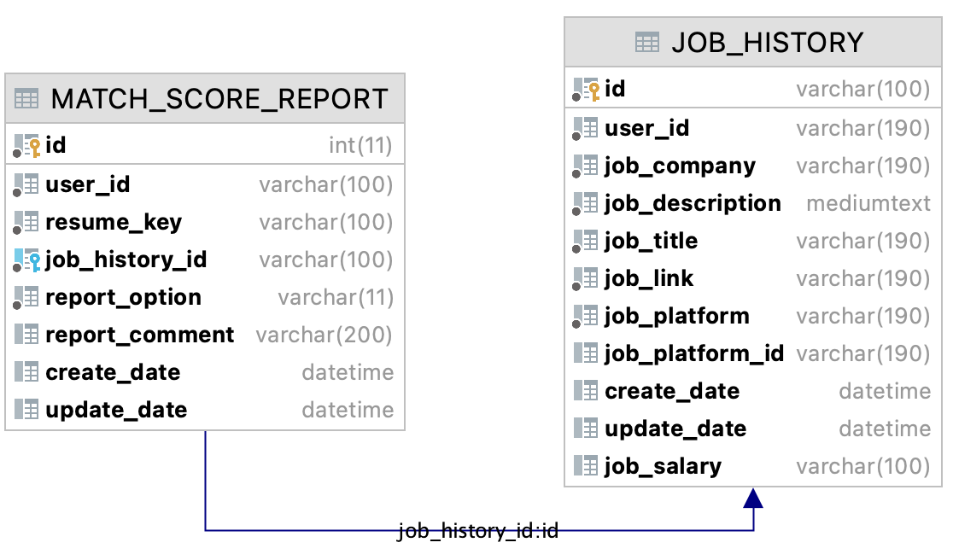Select the job_company column name
953x560 pixels.
(680, 166)
